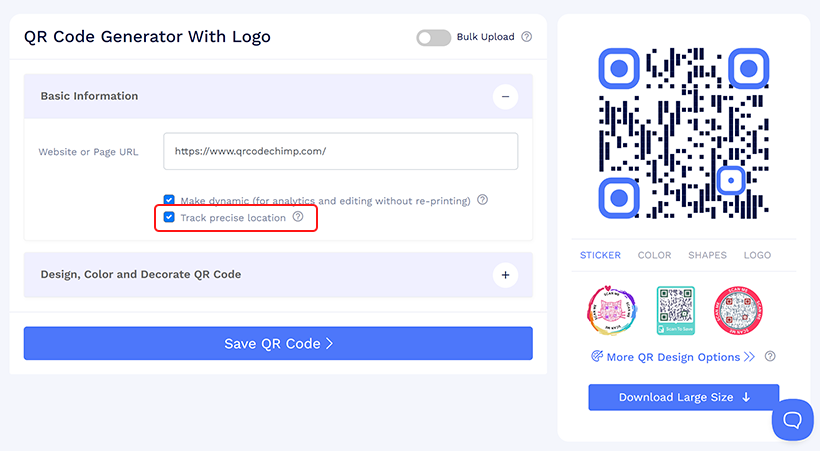This screenshot has height=451, width=820.
Task: Uncheck the Make dynamic checkbox
Action: 169,199
